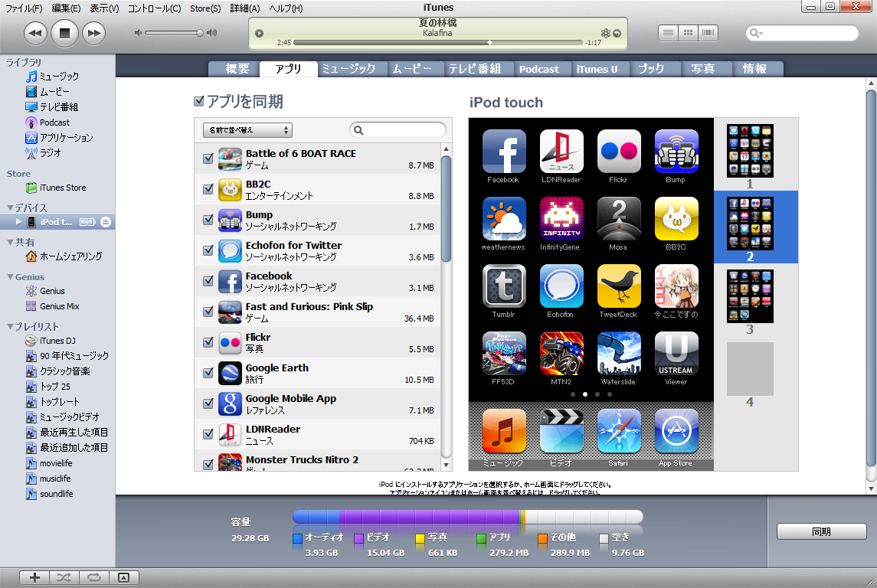The height and width of the screenshot is (588, 877).
Task: Adjust the volume slider
Action: (x=173, y=33)
